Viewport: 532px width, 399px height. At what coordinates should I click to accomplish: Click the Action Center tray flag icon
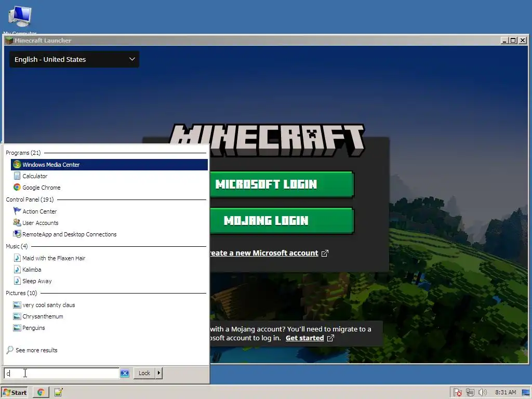[457, 393]
